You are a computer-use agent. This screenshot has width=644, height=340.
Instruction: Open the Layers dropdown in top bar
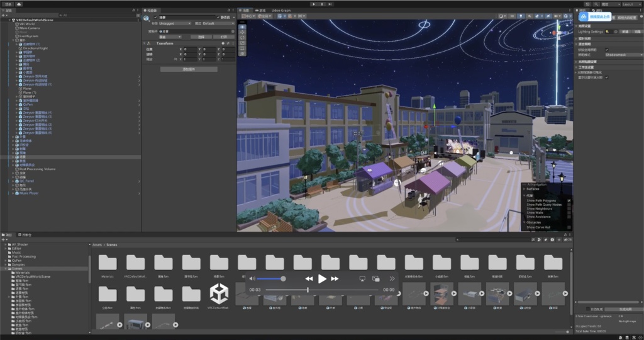(x=610, y=4)
